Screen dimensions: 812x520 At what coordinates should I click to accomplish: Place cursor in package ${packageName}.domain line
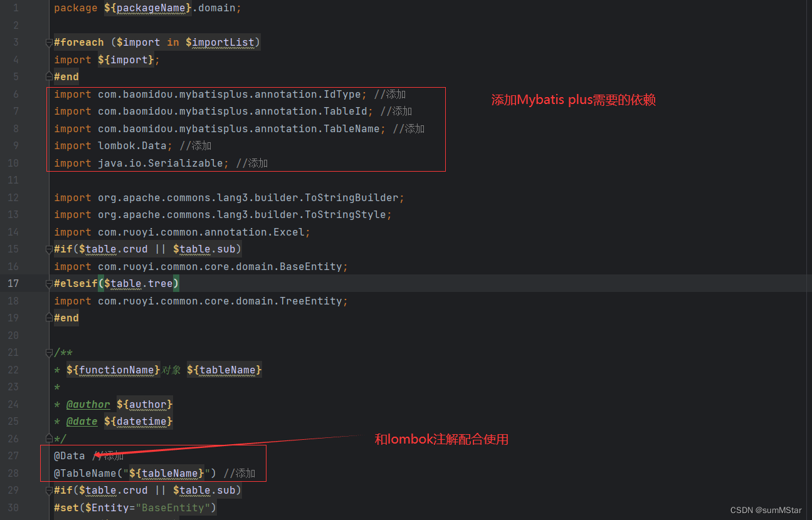pyautogui.click(x=147, y=8)
